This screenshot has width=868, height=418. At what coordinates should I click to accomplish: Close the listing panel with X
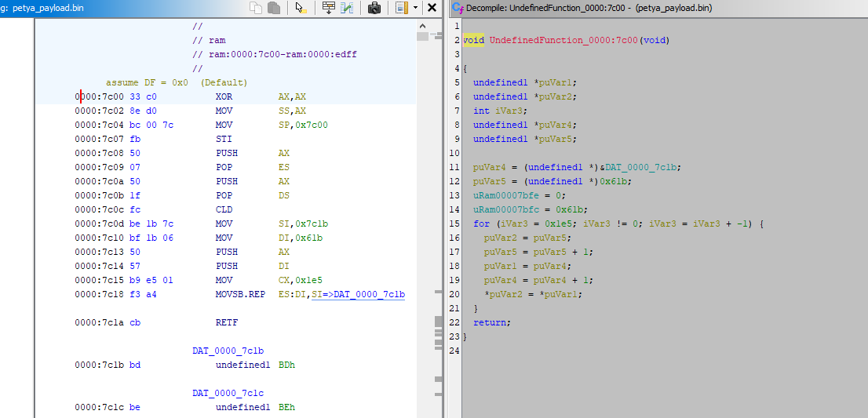pos(432,8)
